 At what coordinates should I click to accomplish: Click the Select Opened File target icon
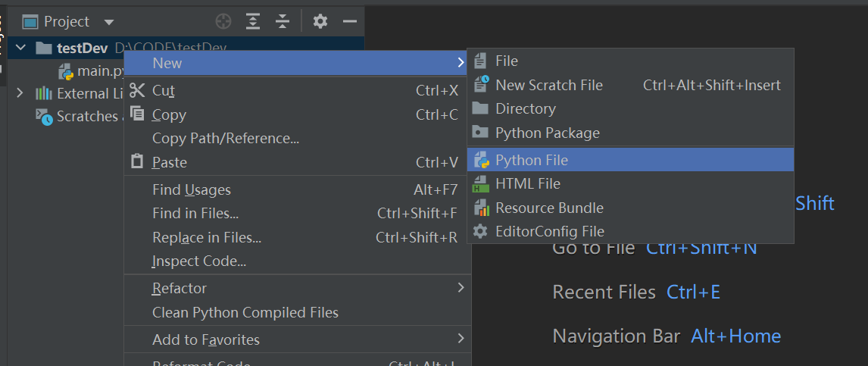coord(223,21)
